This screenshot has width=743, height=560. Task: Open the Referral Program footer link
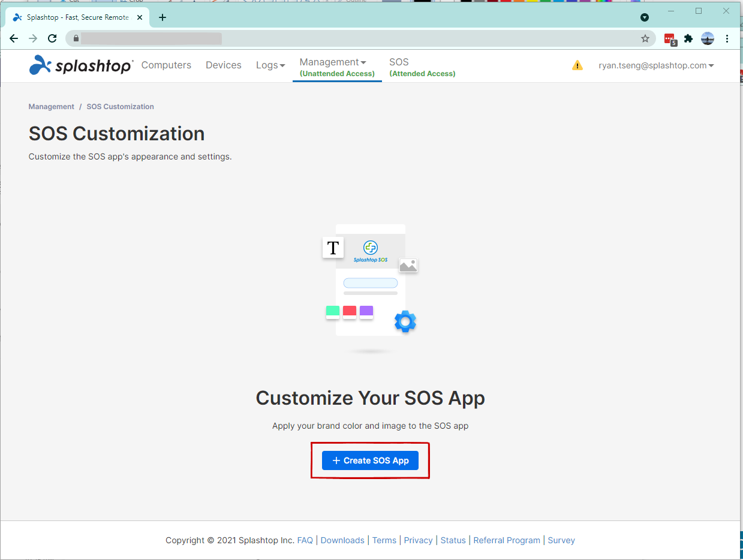507,540
